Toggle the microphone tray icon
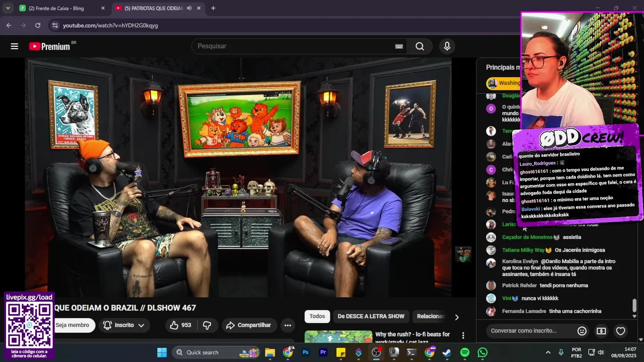This screenshot has width=644, height=362. [561, 352]
